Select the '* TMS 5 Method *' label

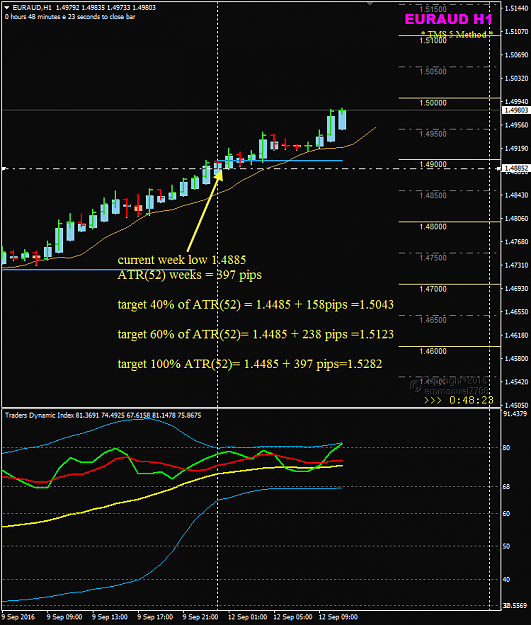tap(457, 34)
